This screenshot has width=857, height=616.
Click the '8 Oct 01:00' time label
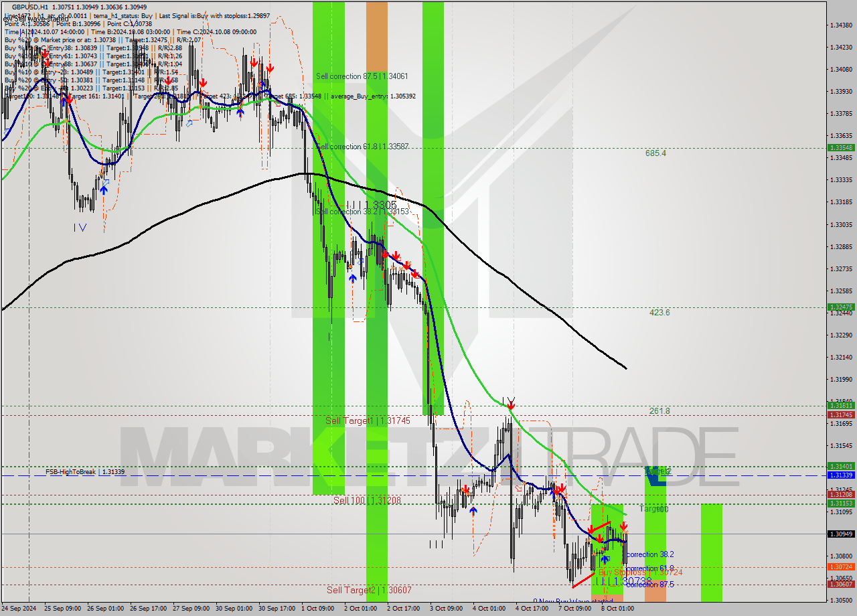[x=617, y=609]
